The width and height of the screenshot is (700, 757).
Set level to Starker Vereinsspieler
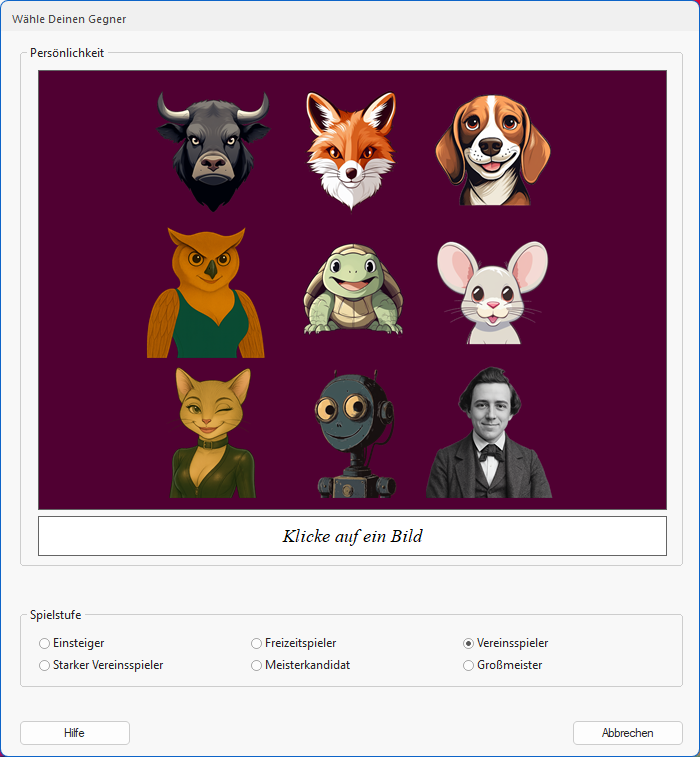tap(44, 665)
